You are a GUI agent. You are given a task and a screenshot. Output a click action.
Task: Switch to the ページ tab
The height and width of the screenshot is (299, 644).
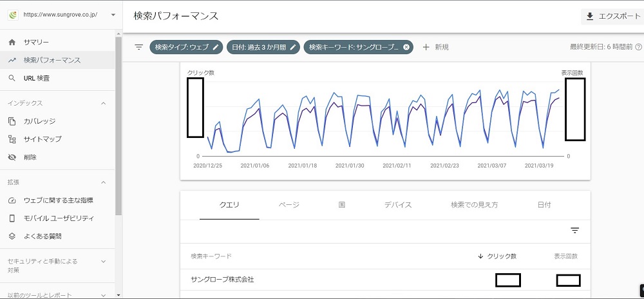pos(289,204)
